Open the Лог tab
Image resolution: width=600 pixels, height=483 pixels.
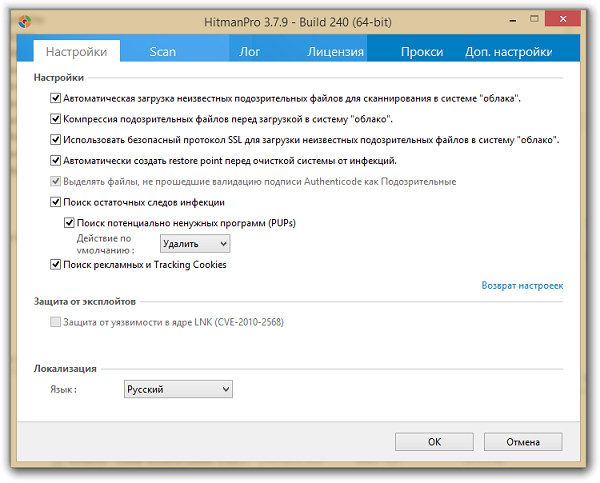249,51
